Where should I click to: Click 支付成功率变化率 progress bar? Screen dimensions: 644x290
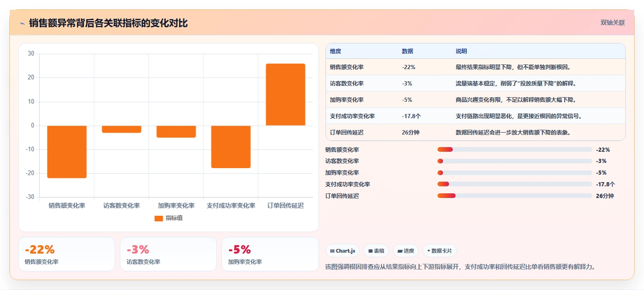[514, 184]
